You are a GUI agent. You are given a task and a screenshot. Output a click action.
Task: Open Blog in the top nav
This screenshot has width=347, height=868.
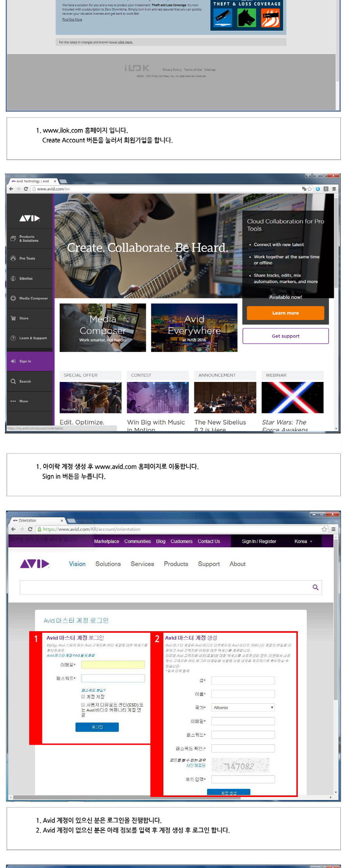tap(161, 541)
